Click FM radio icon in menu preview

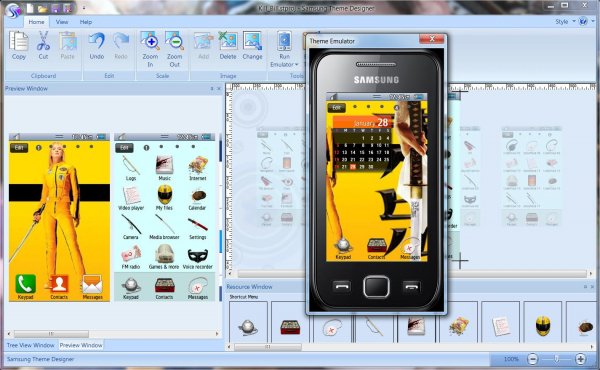tap(131, 257)
